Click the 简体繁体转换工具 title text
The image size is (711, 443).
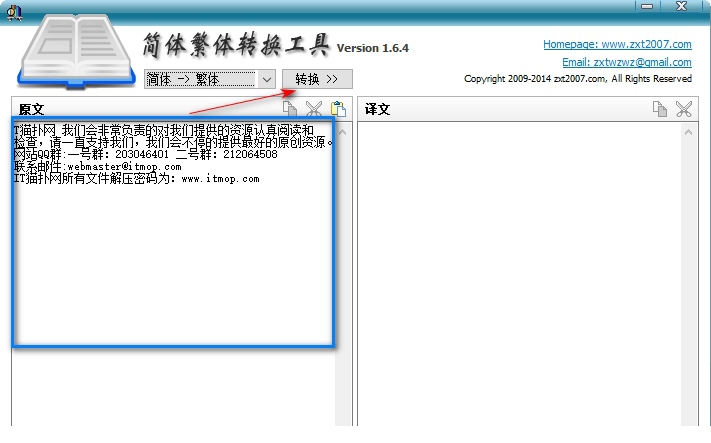[236, 45]
